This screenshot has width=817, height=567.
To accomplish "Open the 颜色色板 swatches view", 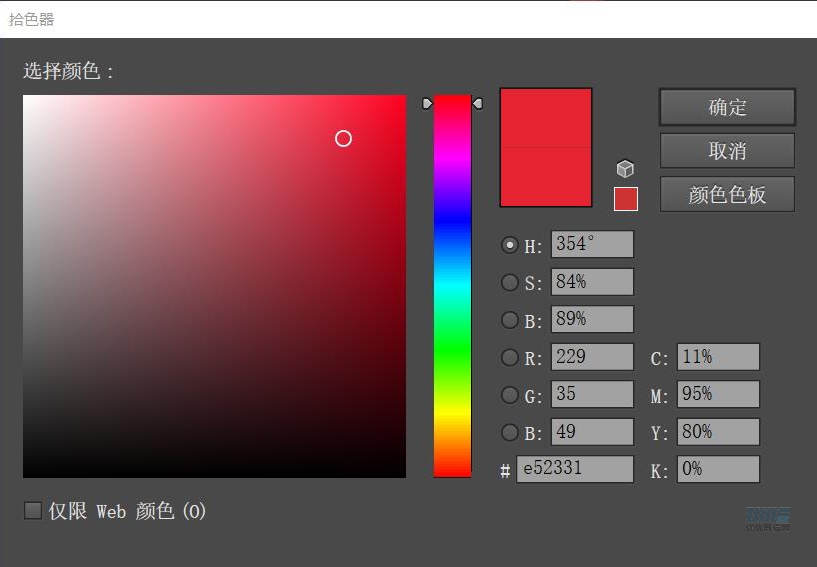I will [x=727, y=195].
